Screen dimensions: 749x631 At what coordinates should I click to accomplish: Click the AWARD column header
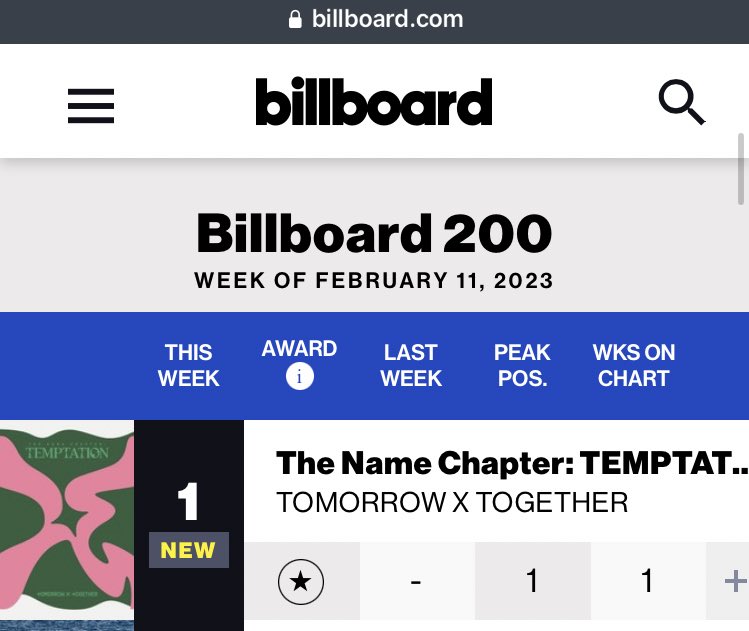(300, 349)
